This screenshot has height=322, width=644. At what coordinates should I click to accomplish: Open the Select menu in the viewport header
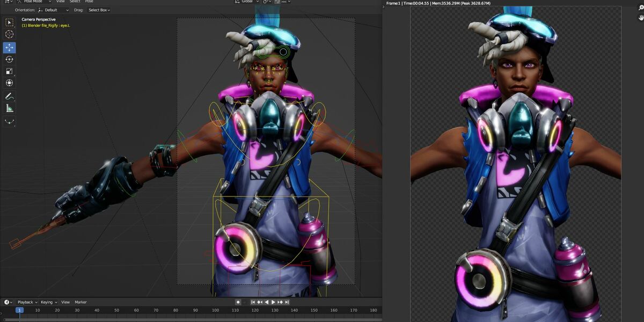coord(75,2)
